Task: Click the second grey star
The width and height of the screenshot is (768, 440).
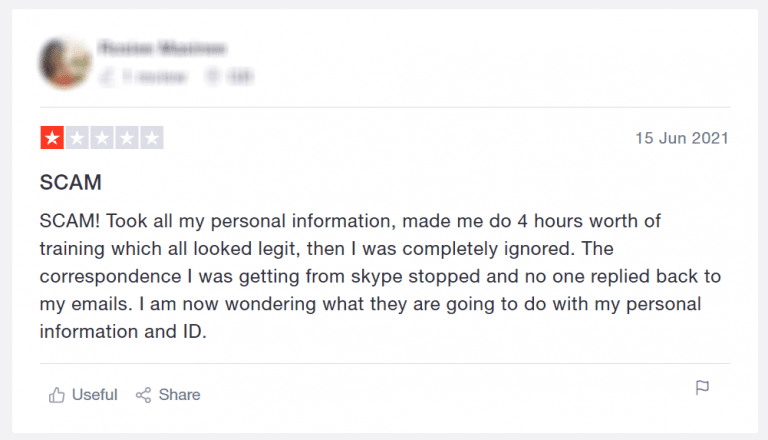Action: pos(77,139)
